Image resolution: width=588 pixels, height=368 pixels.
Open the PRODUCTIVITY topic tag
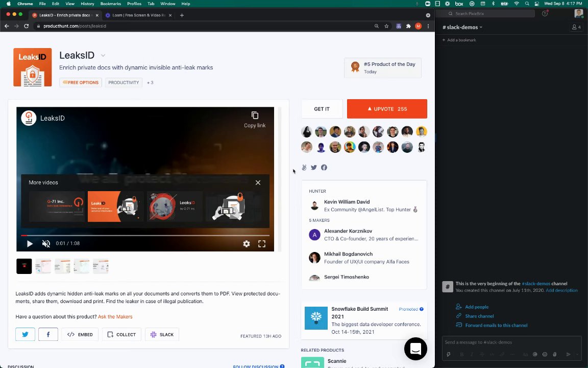pos(124,83)
